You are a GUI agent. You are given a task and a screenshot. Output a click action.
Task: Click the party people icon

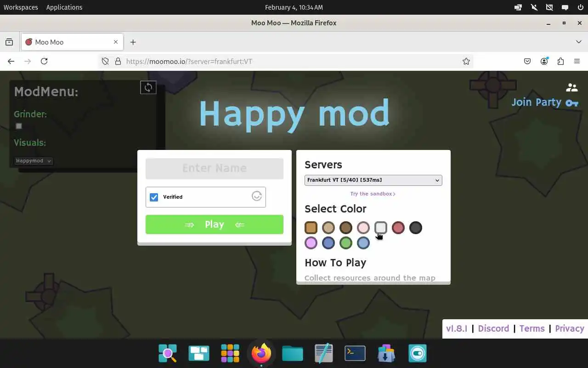coord(572,87)
